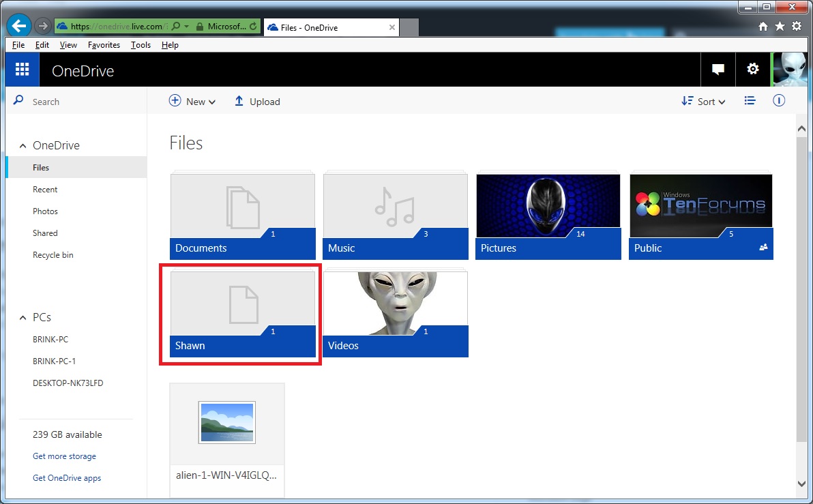Click the 239 GB available text
The width and height of the screenshot is (813, 504).
[x=68, y=434]
